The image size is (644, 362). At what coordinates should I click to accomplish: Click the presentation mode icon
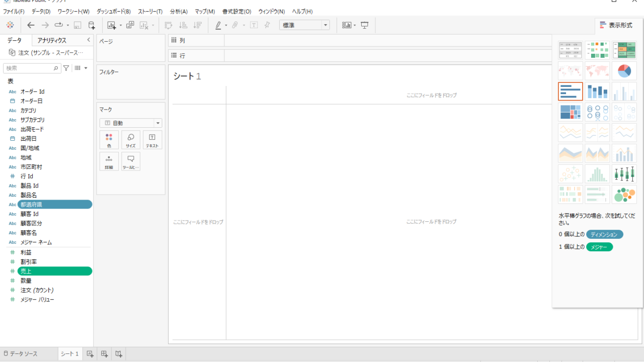[x=365, y=25]
